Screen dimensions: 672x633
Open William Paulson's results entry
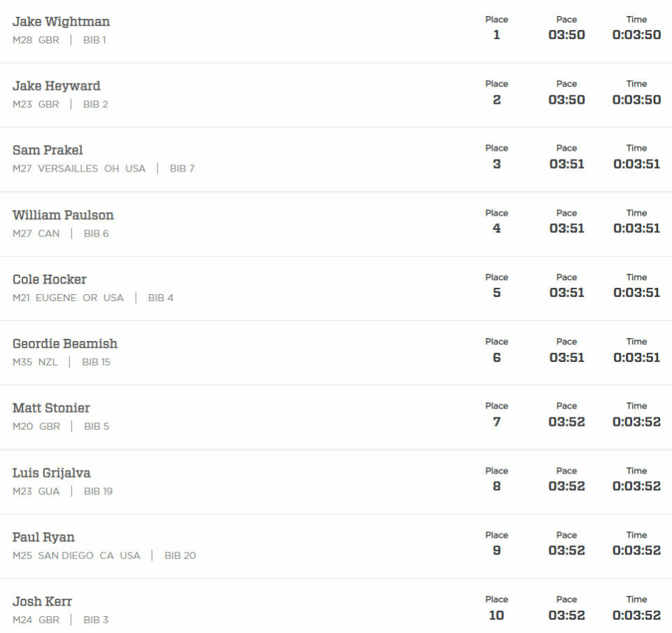(x=63, y=215)
